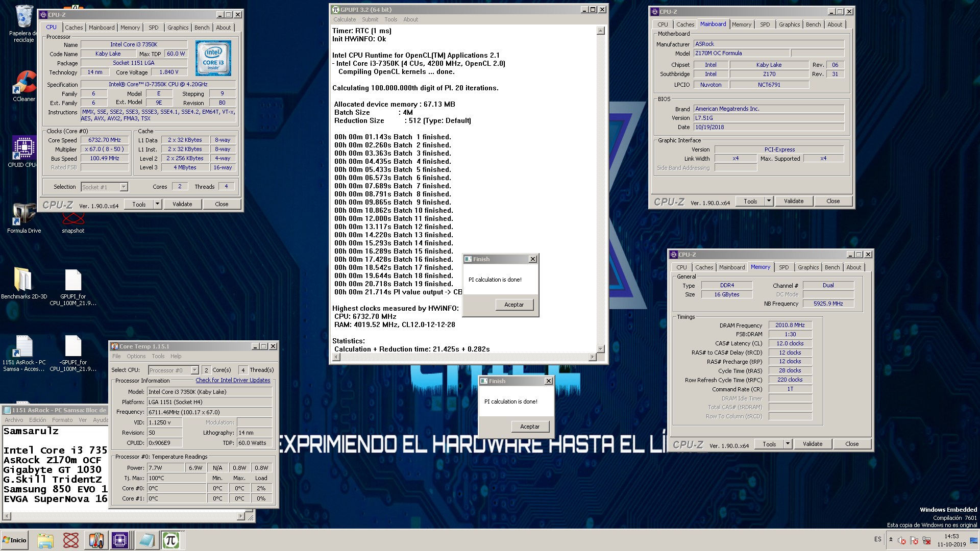Click the Core Speed 6732.70 MHz value
Screen dimensions: 980x551
pyautogui.click(x=104, y=140)
